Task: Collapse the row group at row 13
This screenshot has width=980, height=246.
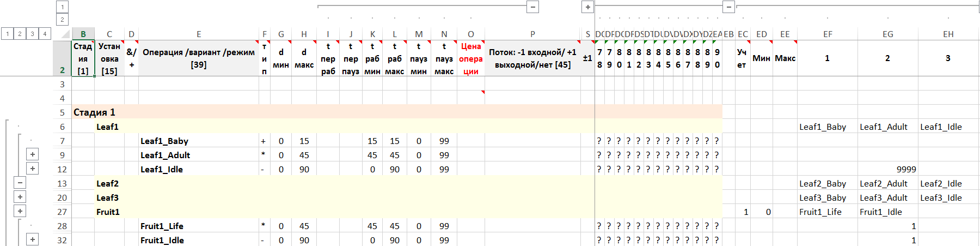Action: [x=20, y=183]
